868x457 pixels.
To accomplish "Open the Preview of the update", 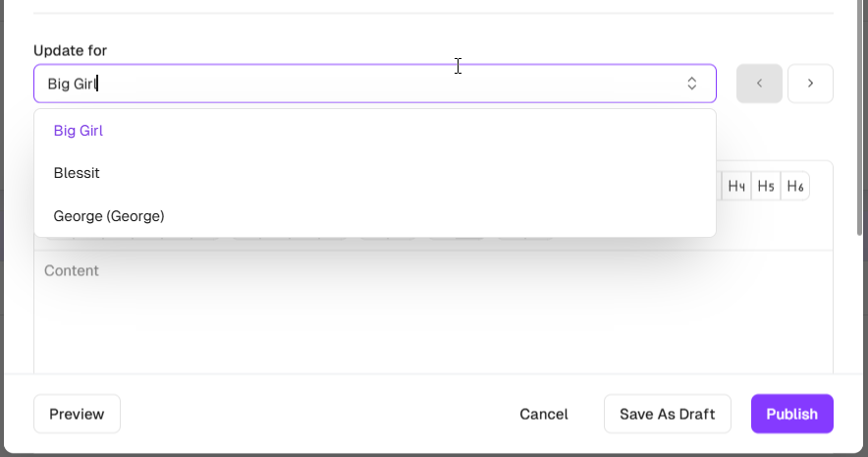I will 77,414.
